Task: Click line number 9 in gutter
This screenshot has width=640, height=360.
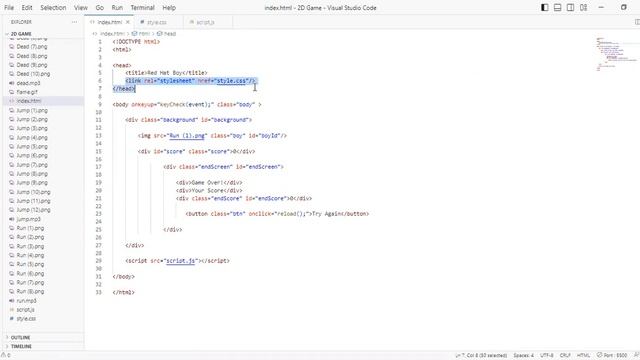Action: pyautogui.click(x=99, y=104)
